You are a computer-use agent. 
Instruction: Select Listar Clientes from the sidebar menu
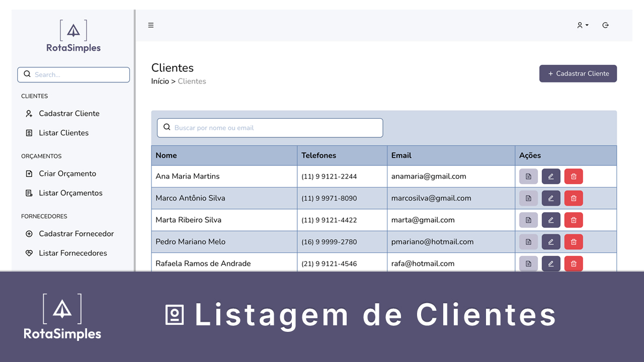[62, 133]
